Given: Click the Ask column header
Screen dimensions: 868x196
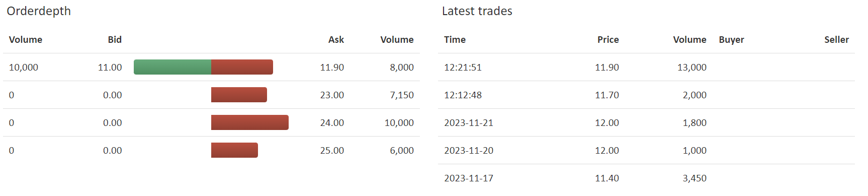Looking at the screenshot, I should [x=336, y=39].
